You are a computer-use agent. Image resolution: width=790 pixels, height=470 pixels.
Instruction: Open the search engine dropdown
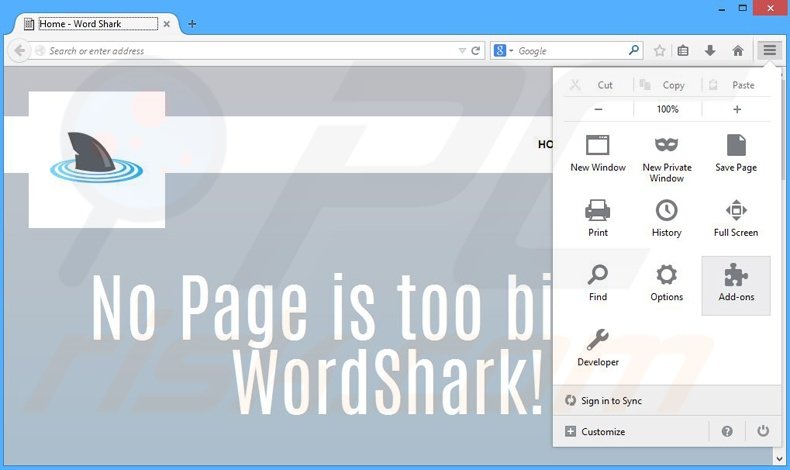503,51
